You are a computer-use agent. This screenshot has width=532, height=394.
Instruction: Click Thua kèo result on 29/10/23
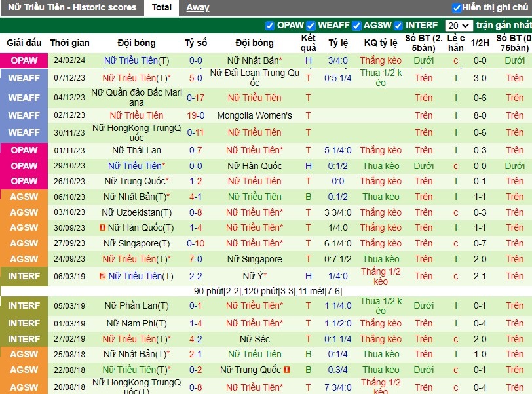381,166
